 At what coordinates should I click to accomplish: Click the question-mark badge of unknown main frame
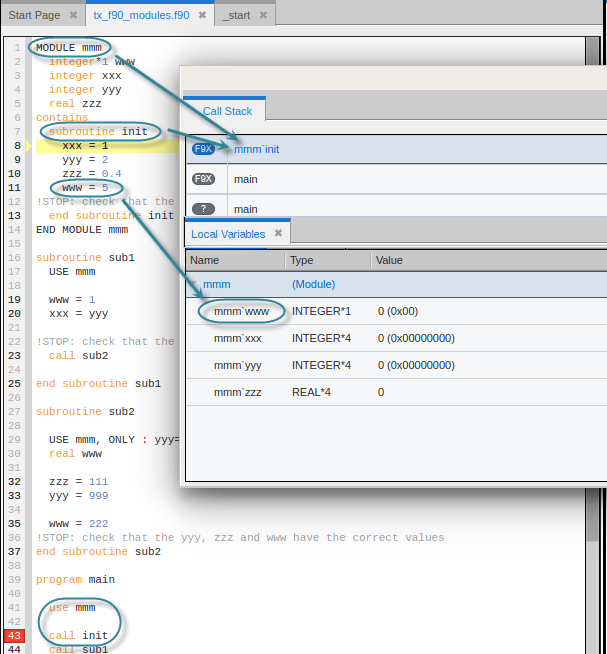point(204,209)
